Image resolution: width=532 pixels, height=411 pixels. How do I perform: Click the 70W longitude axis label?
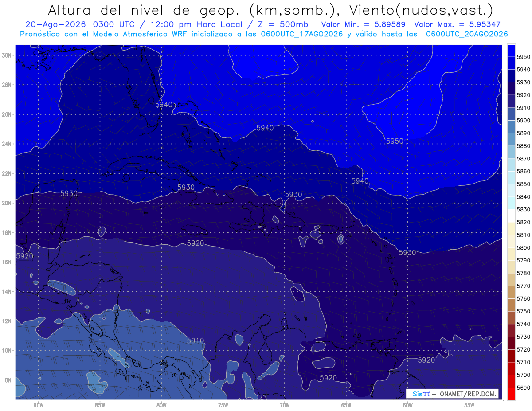285,405
